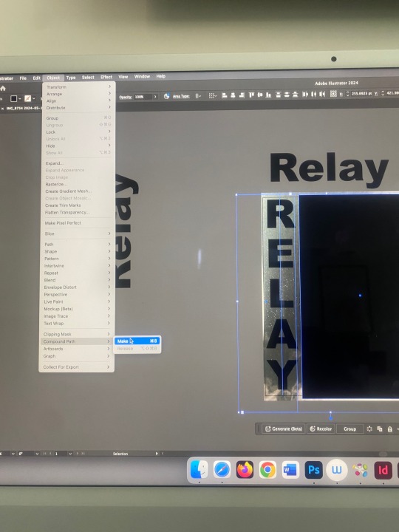This screenshot has width=399, height=532.
Task: Choose Create Gradient Mesh... entry
Action: tap(77, 191)
